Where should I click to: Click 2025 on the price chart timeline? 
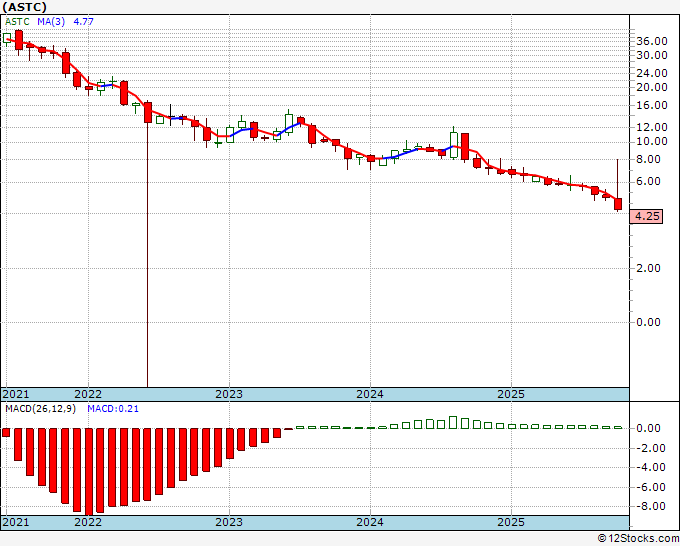coord(511,394)
